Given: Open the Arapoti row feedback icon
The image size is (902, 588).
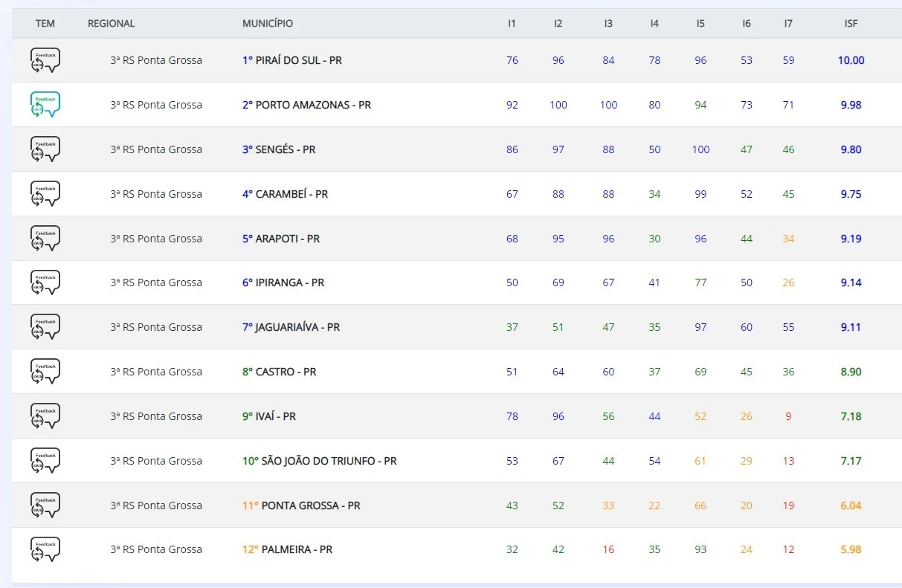Looking at the screenshot, I should 45,239.
